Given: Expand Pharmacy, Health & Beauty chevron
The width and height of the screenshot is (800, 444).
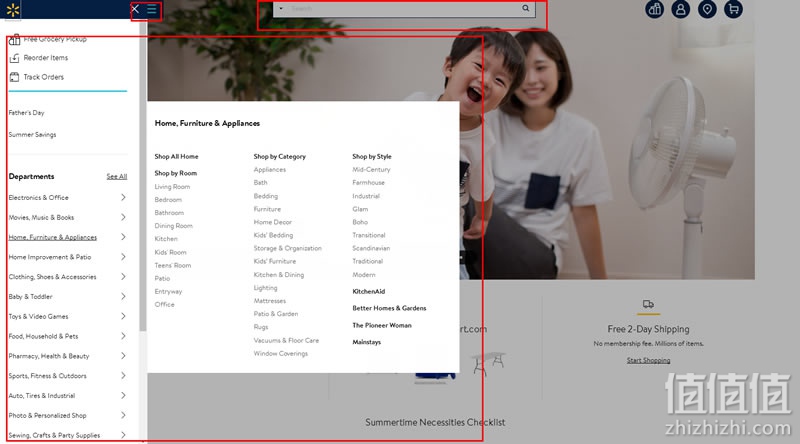Looking at the screenshot, I should 123,356.
